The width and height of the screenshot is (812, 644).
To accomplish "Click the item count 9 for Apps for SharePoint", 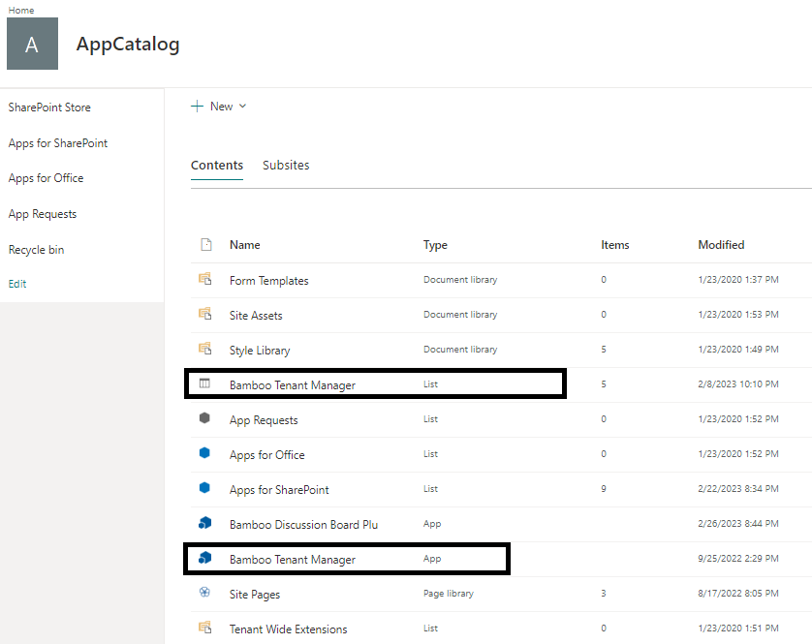I will tap(604, 489).
